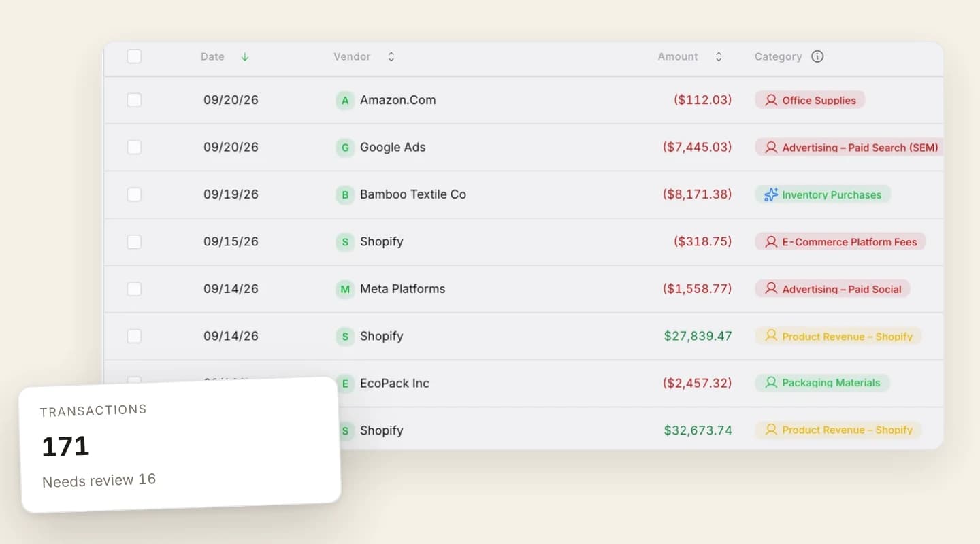Open the Advertising – Paid Social tag
The image size is (980, 544).
click(x=832, y=289)
